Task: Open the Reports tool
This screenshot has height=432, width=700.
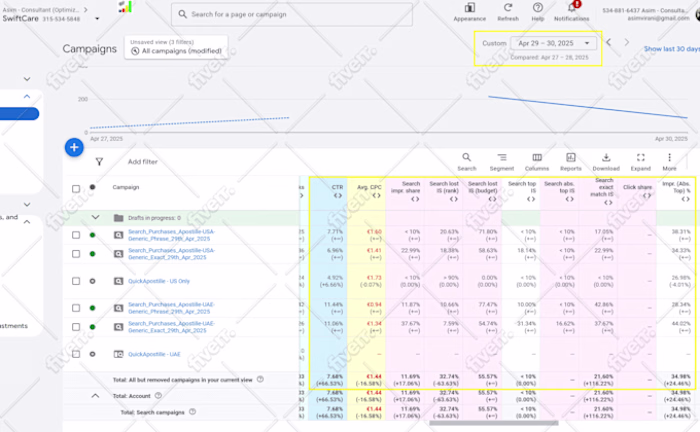Action: tap(571, 157)
